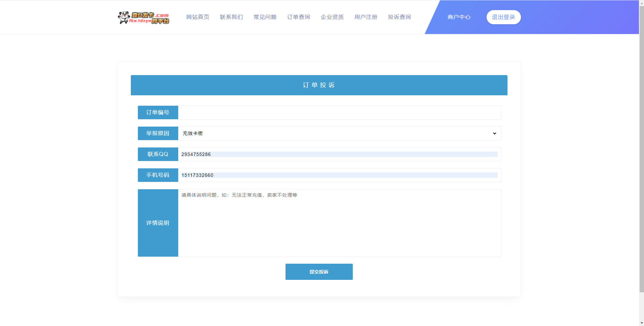Click the 订单投诉 header banner
The width and height of the screenshot is (644, 326).
[319, 85]
